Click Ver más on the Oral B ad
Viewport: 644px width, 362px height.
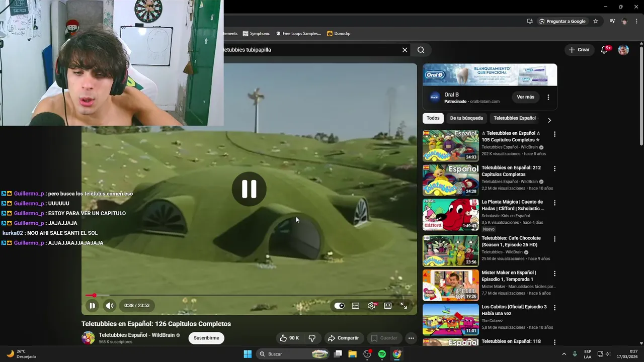(526, 97)
